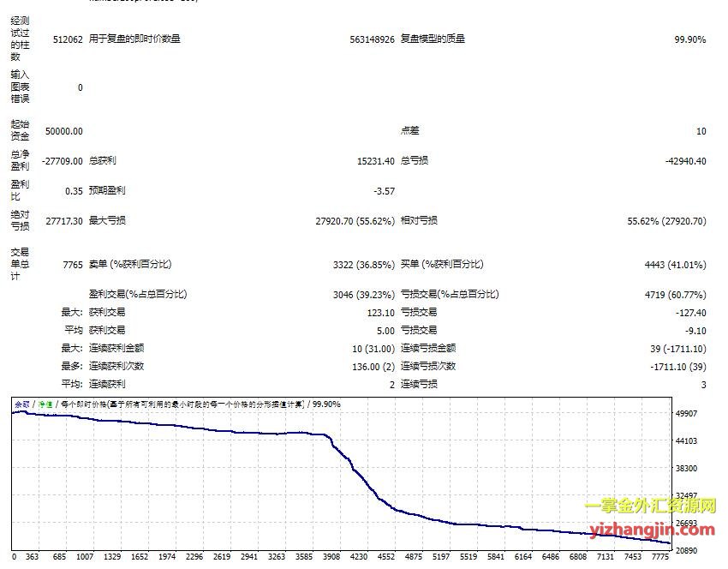The width and height of the screenshot is (728, 569).
Task: Click the 余额 balance legend in chart
Action: click(21, 404)
